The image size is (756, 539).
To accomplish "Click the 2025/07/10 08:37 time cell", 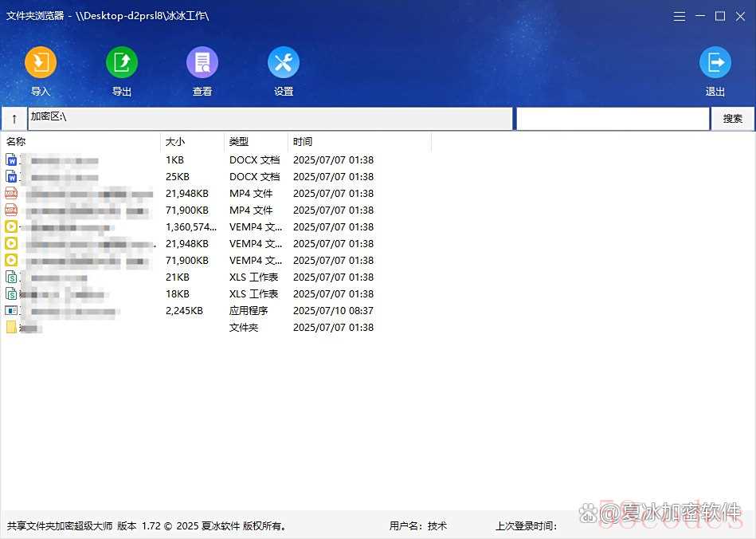I will pyautogui.click(x=333, y=311).
